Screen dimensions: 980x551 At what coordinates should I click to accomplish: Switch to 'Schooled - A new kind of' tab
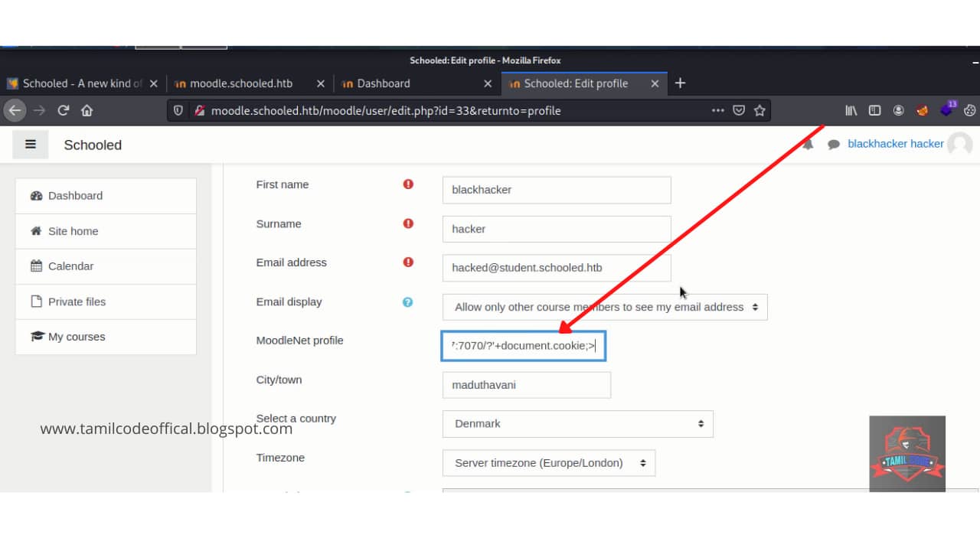point(83,83)
